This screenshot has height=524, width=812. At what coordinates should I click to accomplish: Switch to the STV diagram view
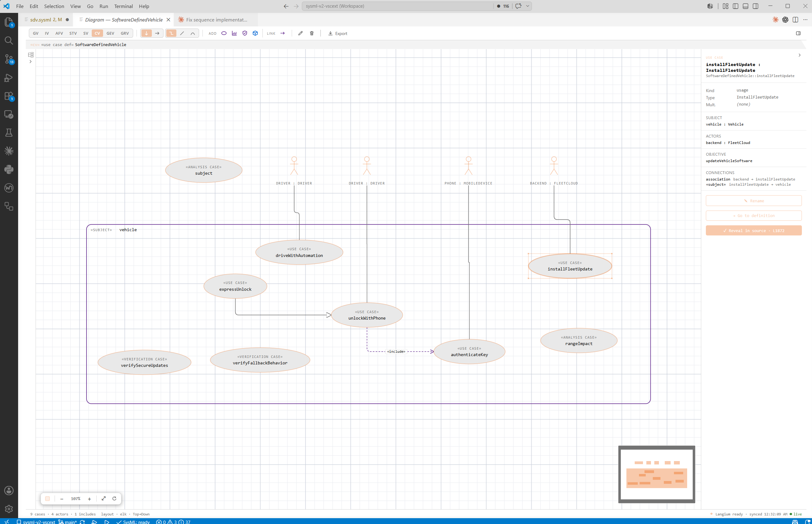pyautogui.click(x=73, y=33)
